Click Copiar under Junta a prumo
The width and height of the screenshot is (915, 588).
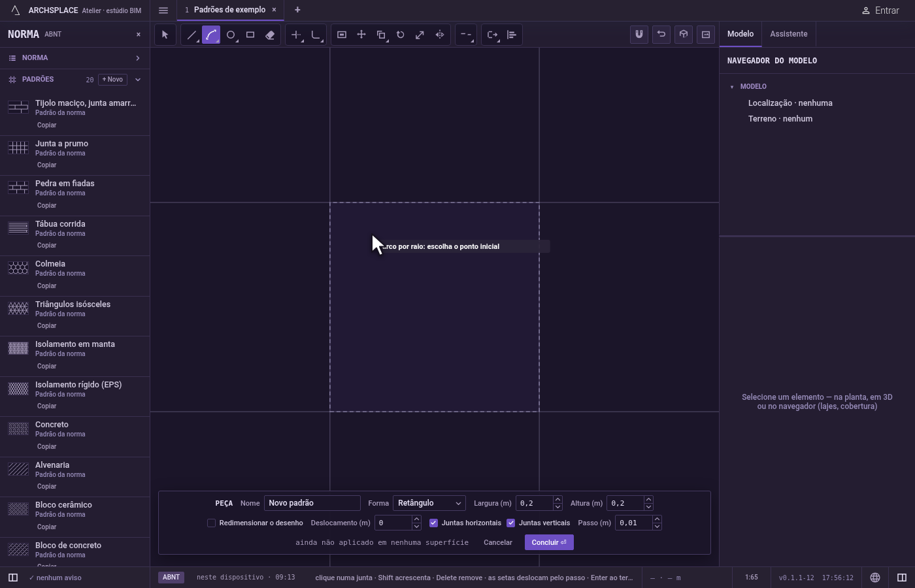point(46,165)
